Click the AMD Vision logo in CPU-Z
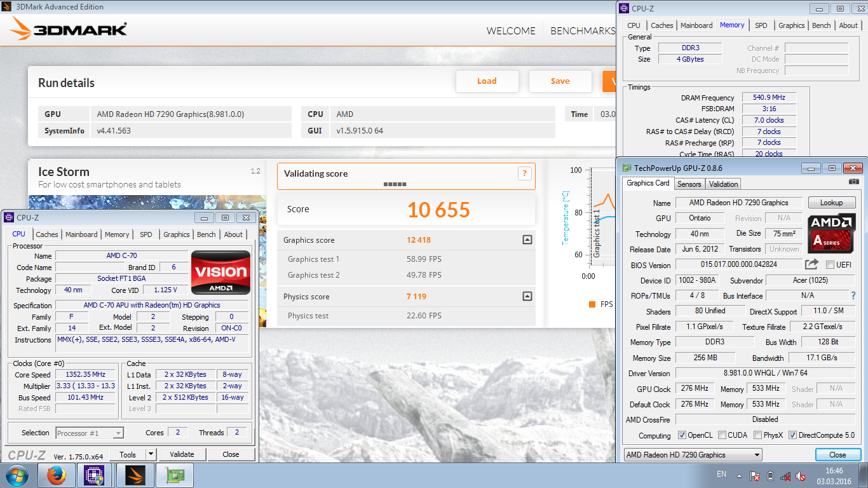868x488 pixels. click(x=220, y=274)
